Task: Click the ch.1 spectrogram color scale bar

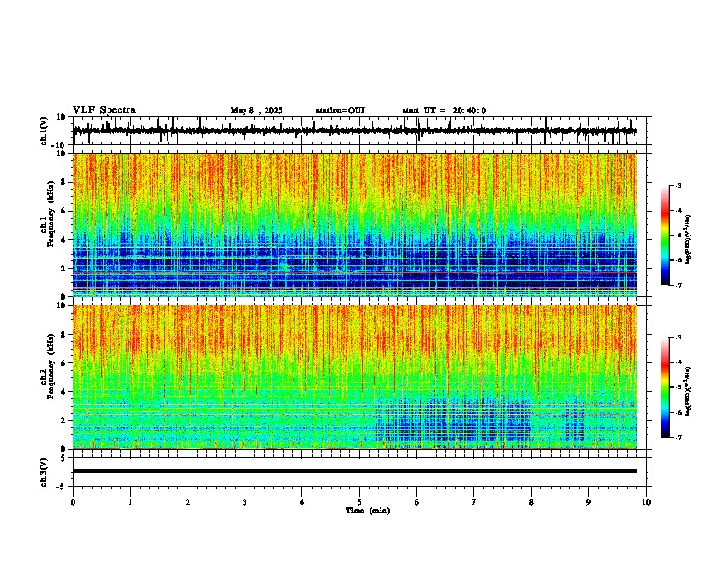Action: tap(665, 236)
